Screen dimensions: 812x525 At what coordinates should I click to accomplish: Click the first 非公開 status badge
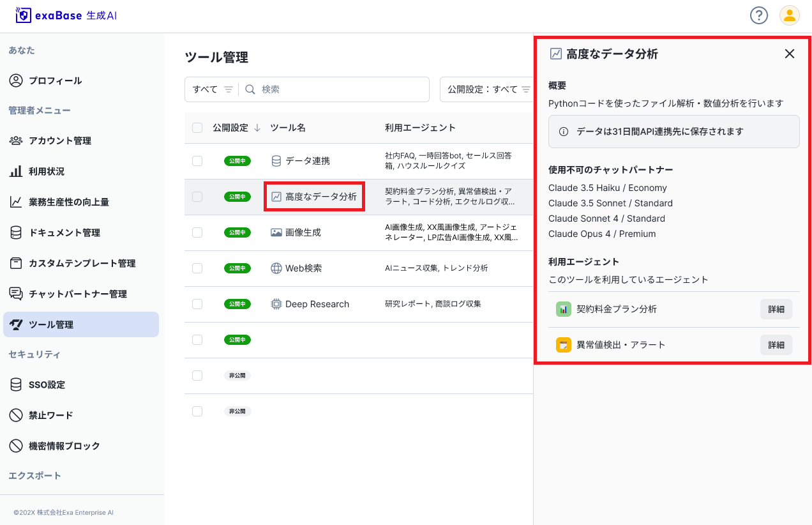[237, 376]
